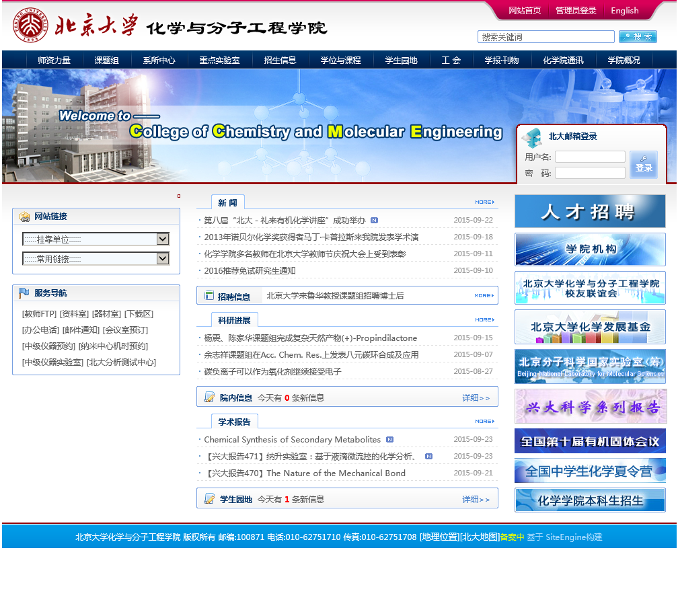The width and height of the screenshot is (678, 616).
Task: Open 重点实验室 menu item
Action: pyautogui.click(x=219, y=60)
